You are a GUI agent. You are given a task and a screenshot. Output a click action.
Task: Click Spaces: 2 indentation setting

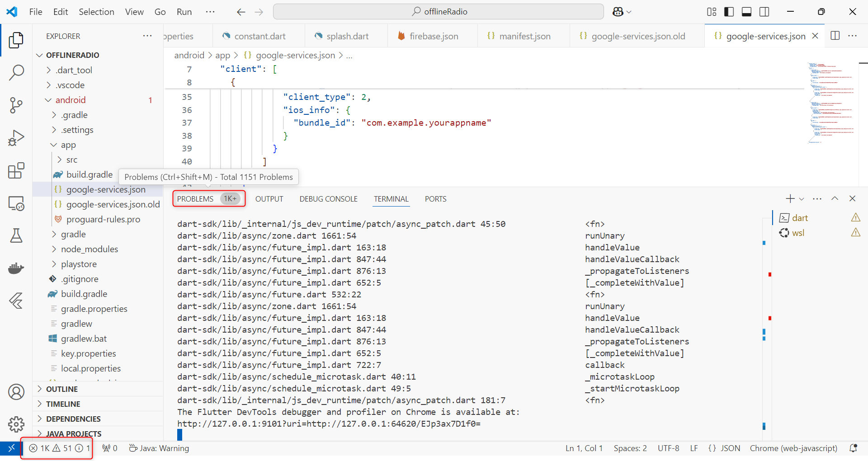click(630, 448)
